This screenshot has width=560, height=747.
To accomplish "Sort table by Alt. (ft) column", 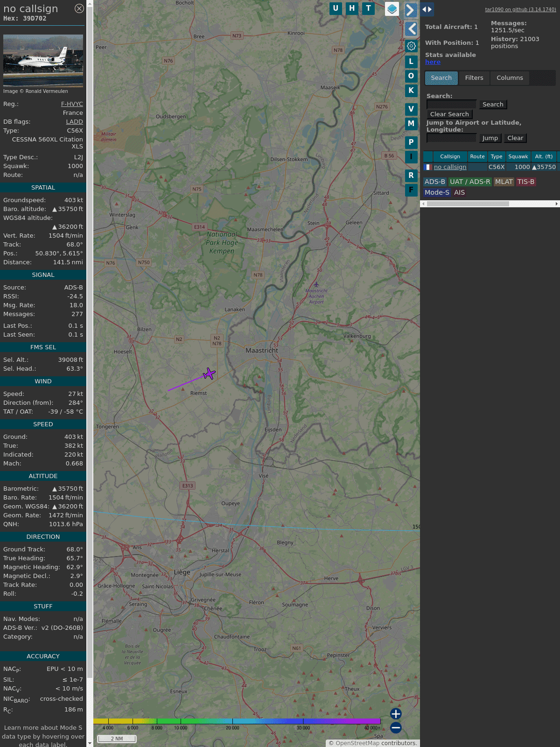I will coord(544,157).
